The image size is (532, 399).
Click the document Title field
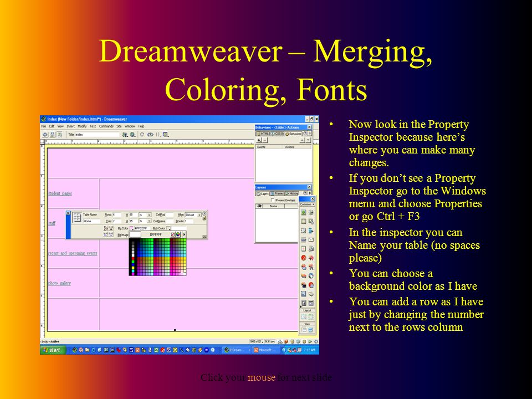pos(96,135)
